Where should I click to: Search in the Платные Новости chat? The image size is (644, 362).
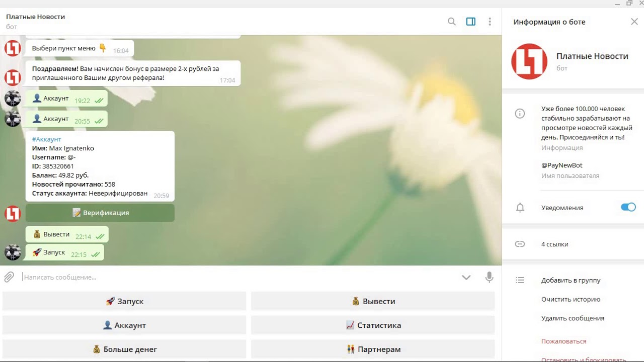(x=452, y=22)
